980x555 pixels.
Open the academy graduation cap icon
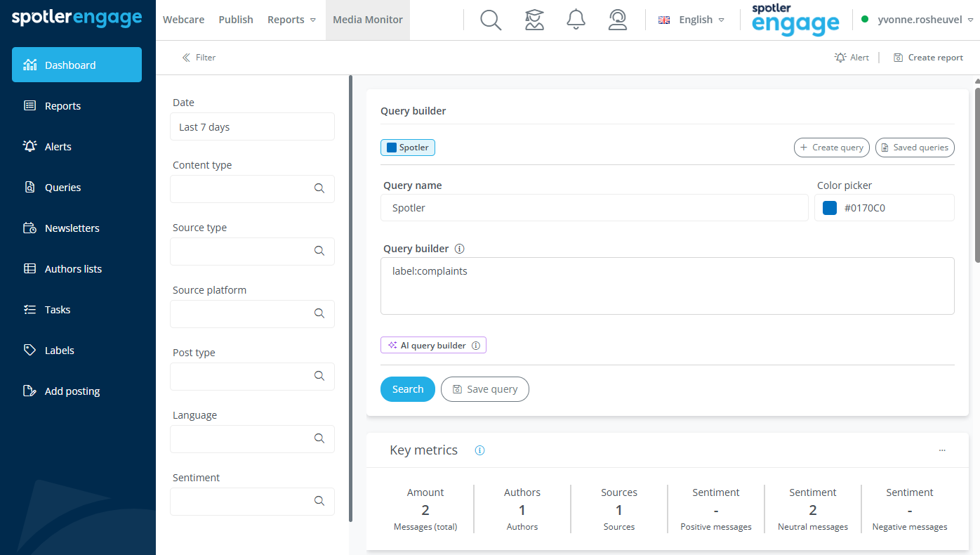tap(534, 20)
